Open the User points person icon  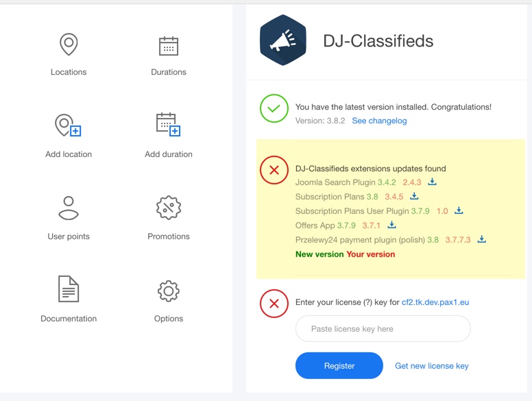pos(69,208)
